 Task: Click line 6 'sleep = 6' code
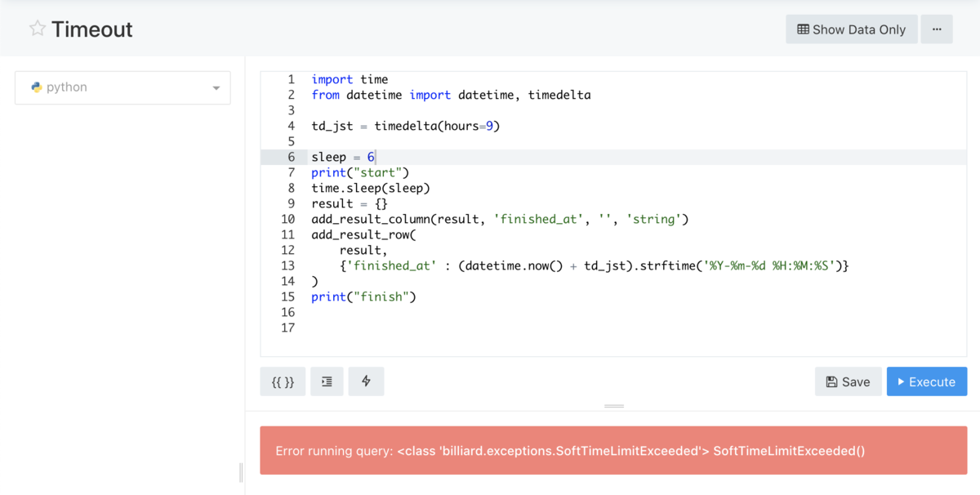click(x=343, y=157)
